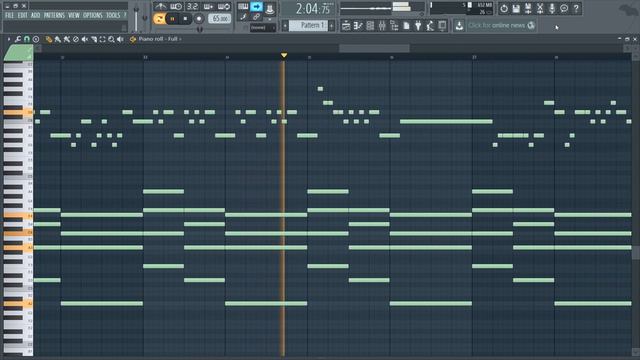The height and width of the screenshot is (360, 640).
Task: Toggle the 3.2 recording countdown
Action: click(x=192, y=7)
